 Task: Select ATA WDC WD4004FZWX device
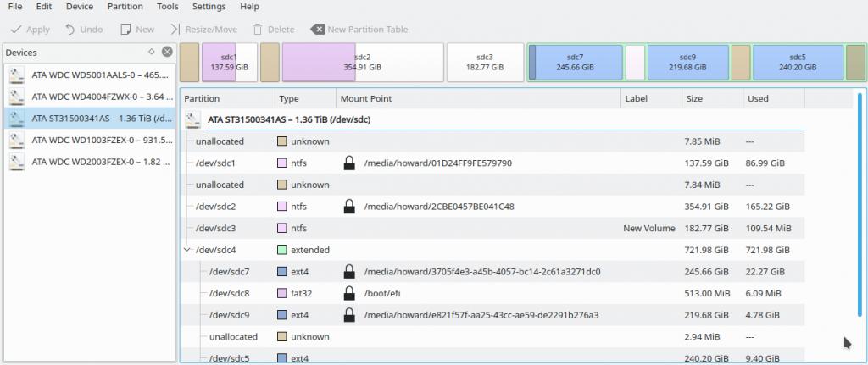pos(89,97)
